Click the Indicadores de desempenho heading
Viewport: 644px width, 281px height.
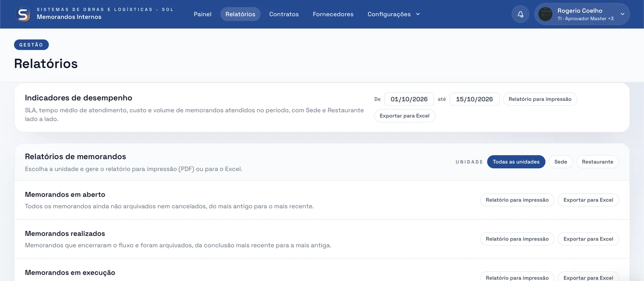78,98
